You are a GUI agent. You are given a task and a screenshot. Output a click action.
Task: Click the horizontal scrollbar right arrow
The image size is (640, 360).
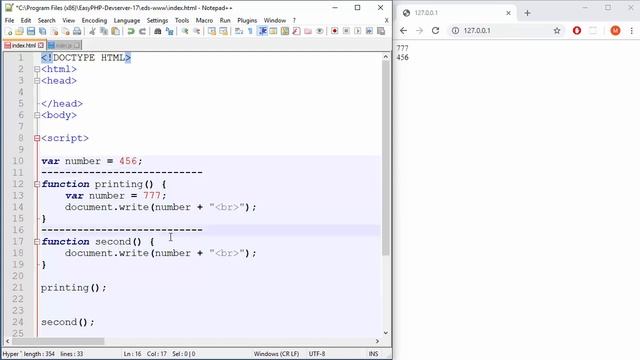377,341
